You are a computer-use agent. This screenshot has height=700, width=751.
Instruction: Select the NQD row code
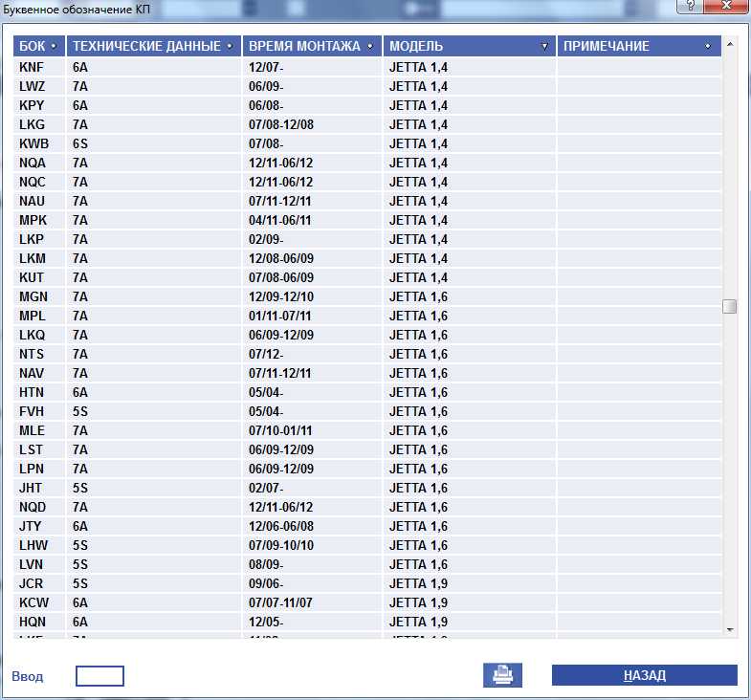tap(33, 507)
